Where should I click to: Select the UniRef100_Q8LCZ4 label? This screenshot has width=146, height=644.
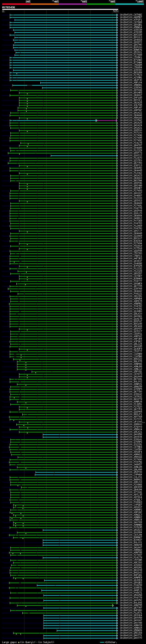(131, 344)
